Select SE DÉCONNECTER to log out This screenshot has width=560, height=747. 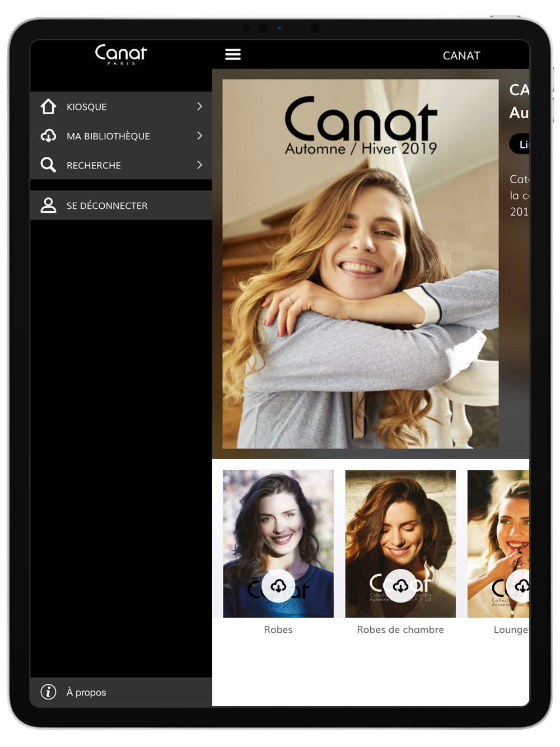click(121, 205)
